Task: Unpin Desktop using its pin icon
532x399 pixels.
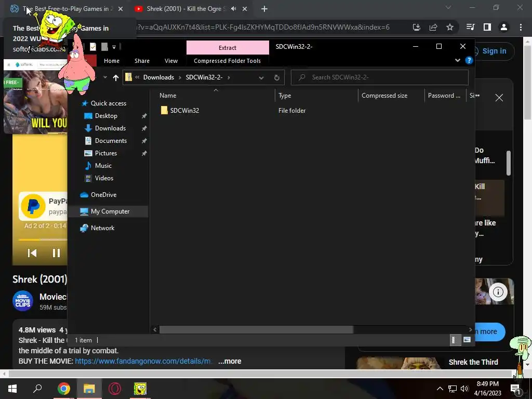Action: [144, 116]
